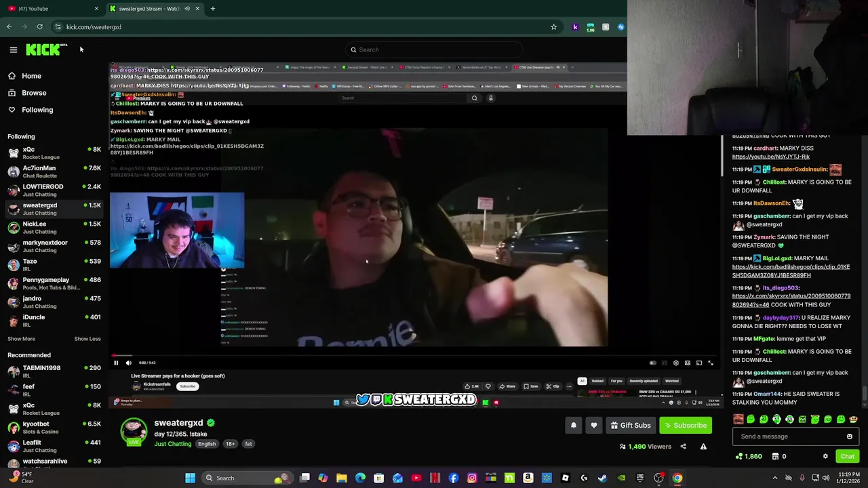The width and height of the screenshot is (868, 488).
Task: Click the video progress bar
Action: coord(415,355)
